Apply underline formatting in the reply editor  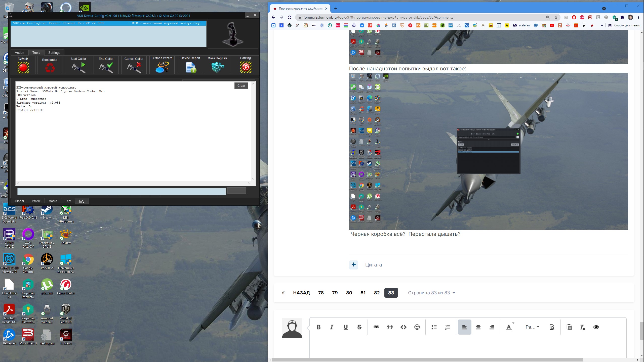346,327
